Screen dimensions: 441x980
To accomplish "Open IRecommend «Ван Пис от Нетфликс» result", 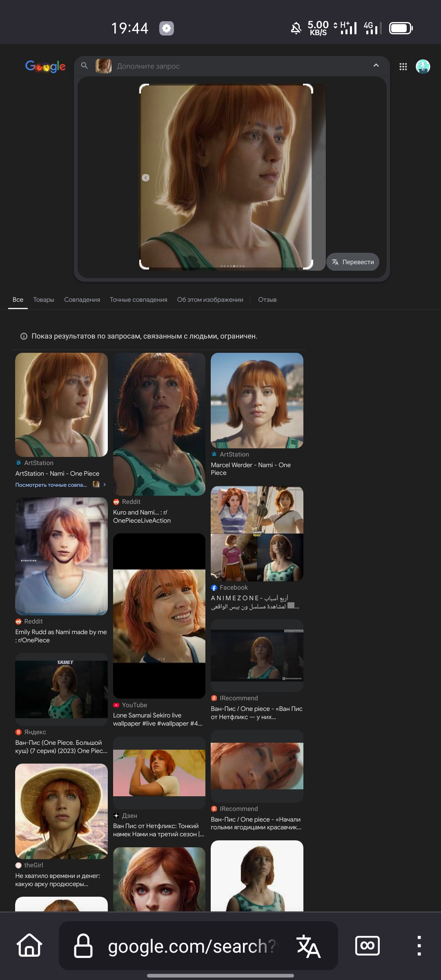I will pos(256,713).
